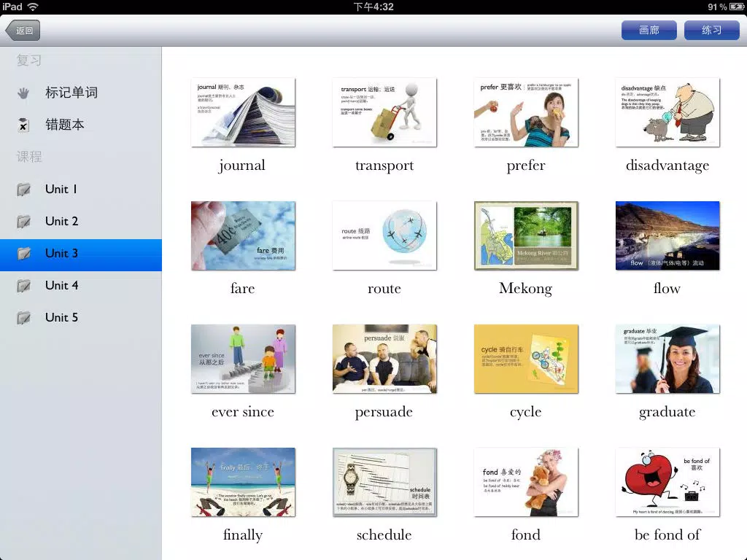
Task: Select Unit 2 in course list
Action: coord(81,221)
